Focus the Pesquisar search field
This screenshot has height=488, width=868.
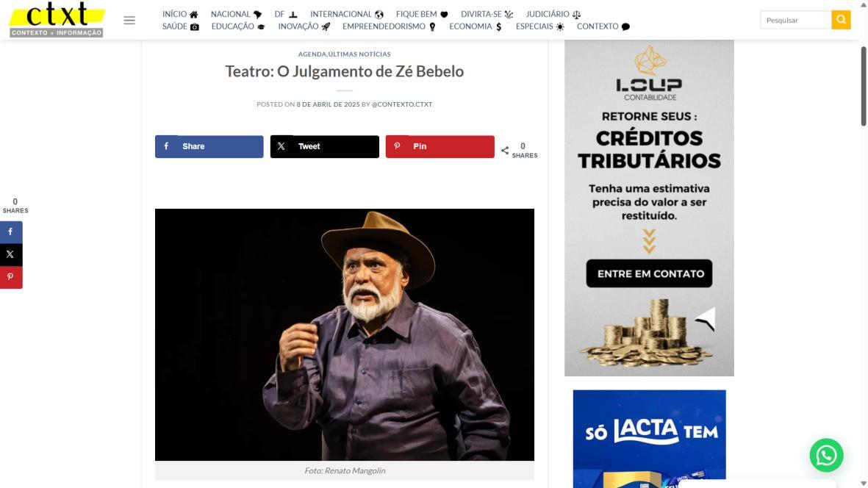[795, 20]
